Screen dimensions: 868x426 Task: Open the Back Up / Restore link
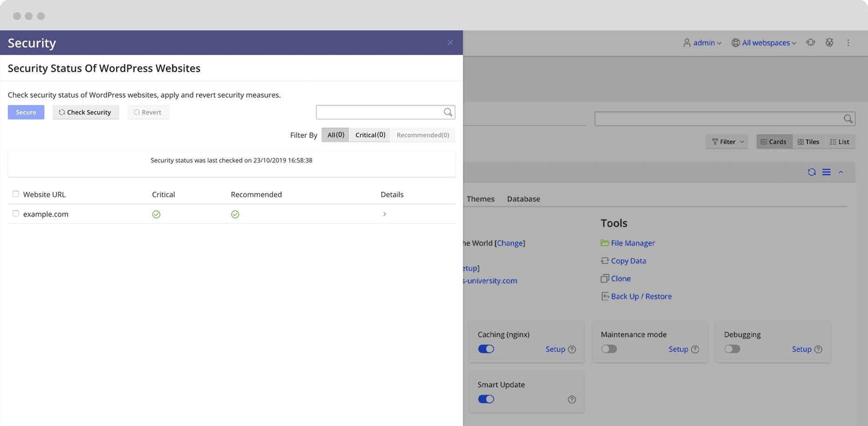tap(641, 296)
